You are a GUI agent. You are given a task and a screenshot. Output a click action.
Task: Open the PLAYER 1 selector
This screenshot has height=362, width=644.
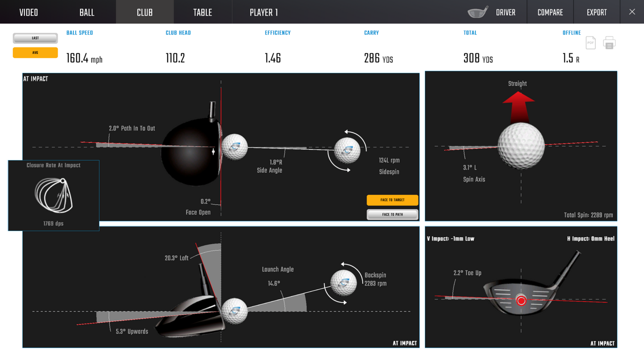pos(263,13)
